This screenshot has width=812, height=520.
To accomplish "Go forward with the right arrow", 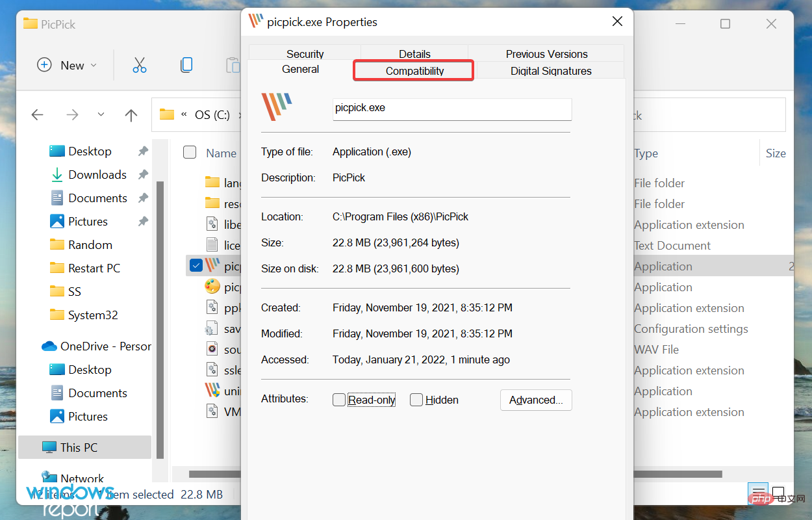I will (72, 115).
